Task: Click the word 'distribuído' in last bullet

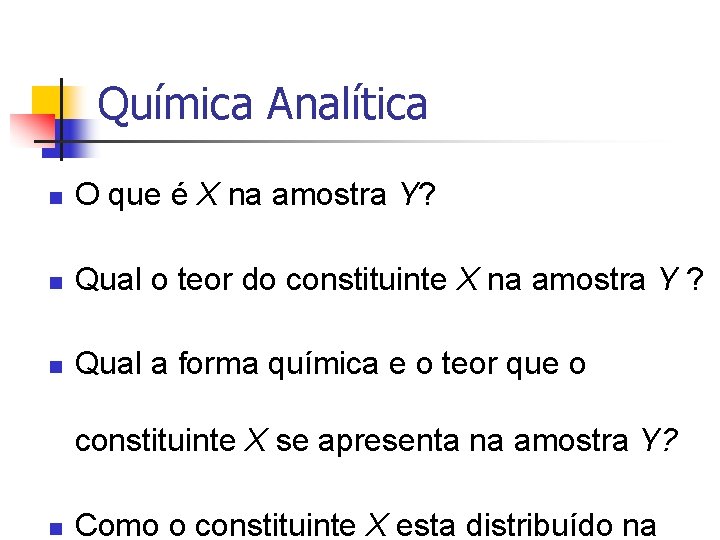Action: click(539, 524)
